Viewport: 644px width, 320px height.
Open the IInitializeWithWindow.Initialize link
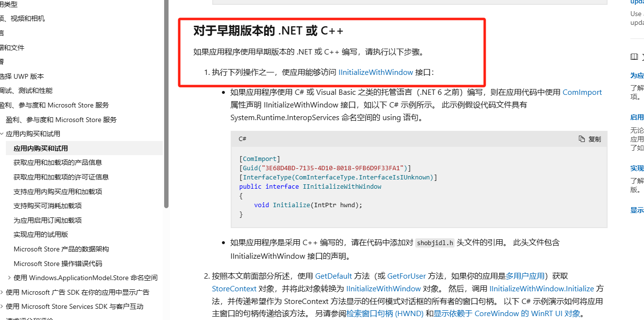[542, 288]
